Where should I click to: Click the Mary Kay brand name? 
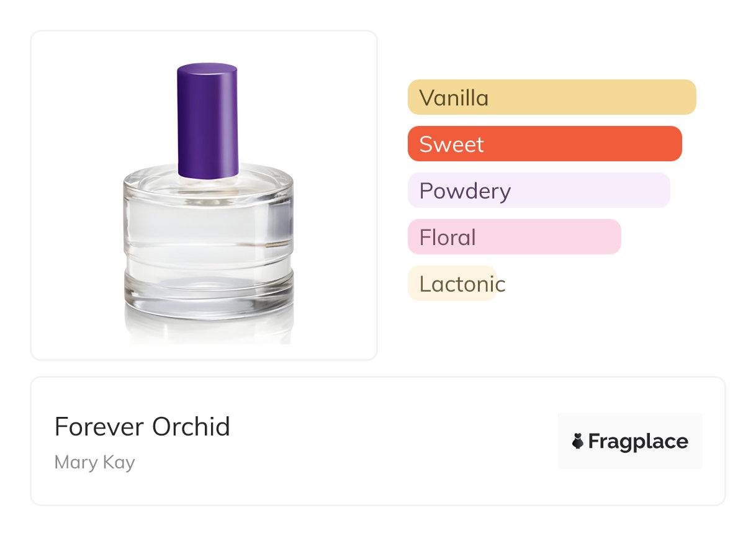click(94, 462)
